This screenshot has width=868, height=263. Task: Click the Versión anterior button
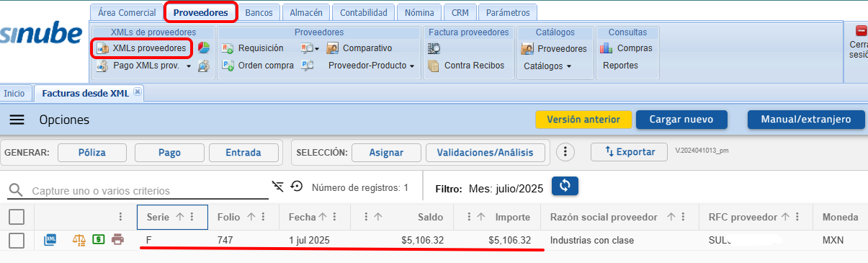[x=583, y=120]
